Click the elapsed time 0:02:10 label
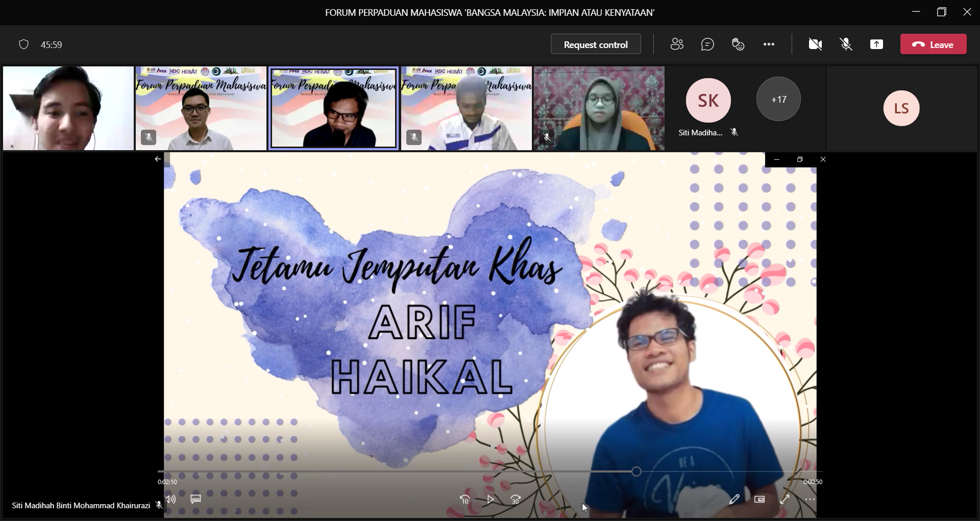The image size is (980, 521). click(x=167, y=482)
